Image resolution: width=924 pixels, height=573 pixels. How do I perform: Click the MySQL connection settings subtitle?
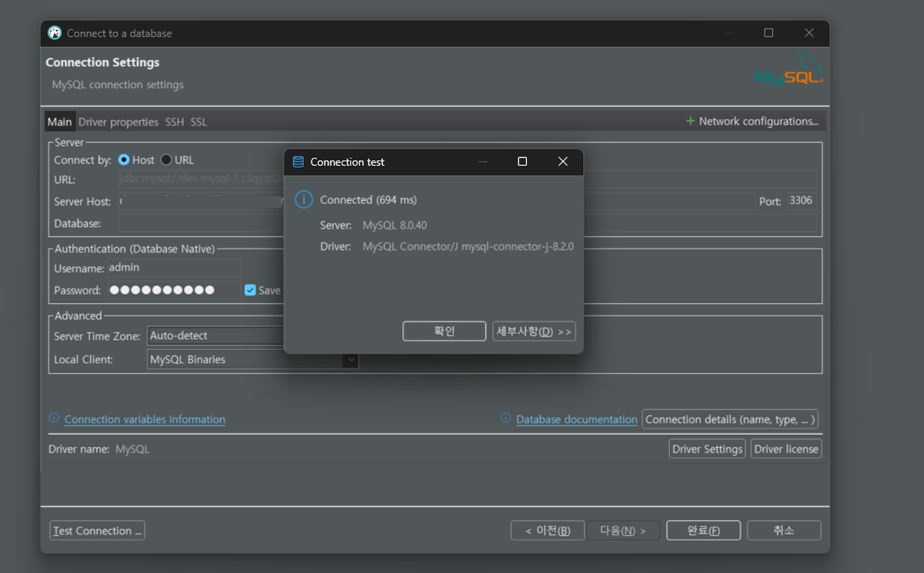click(x=118, y=85)
